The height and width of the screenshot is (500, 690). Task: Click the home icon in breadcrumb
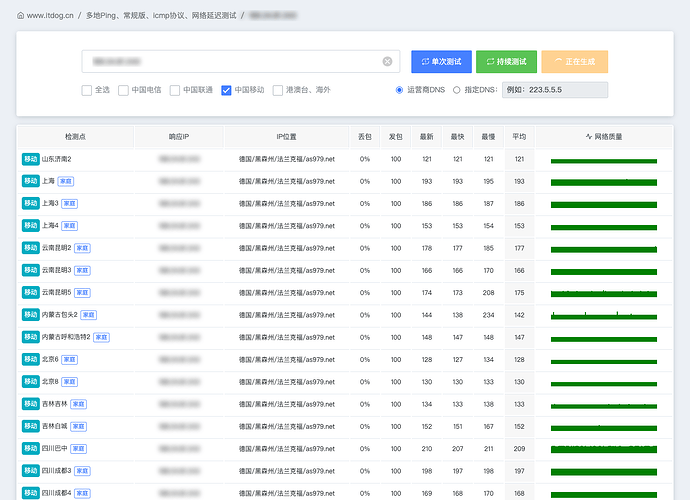click(x=21, y=15)
